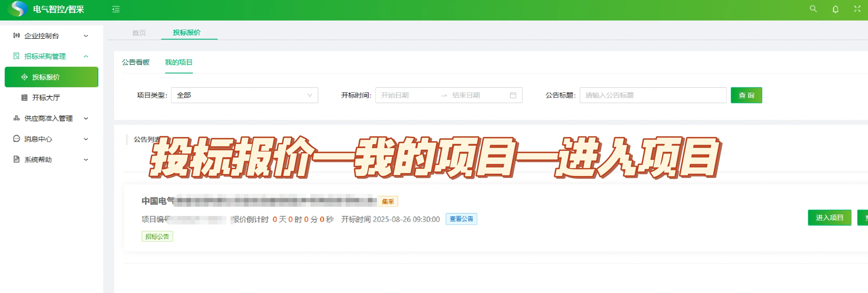Open the notification bell icon
This screenshot has height=293, width=868.
pyautogui.click(x=835, y=9)
